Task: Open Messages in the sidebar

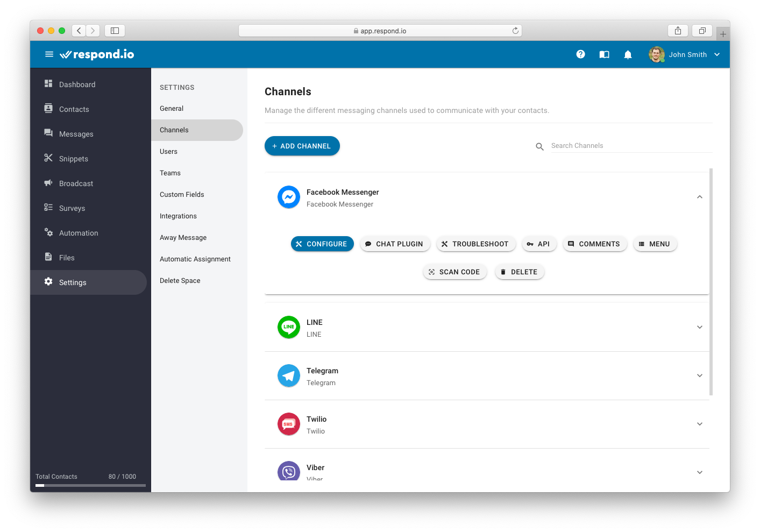Action: tap(89, 134)
